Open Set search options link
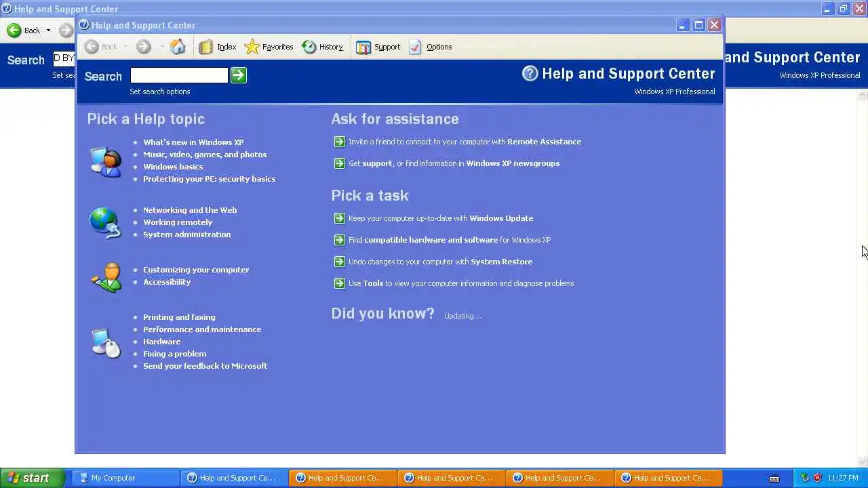 click(160, 91)
